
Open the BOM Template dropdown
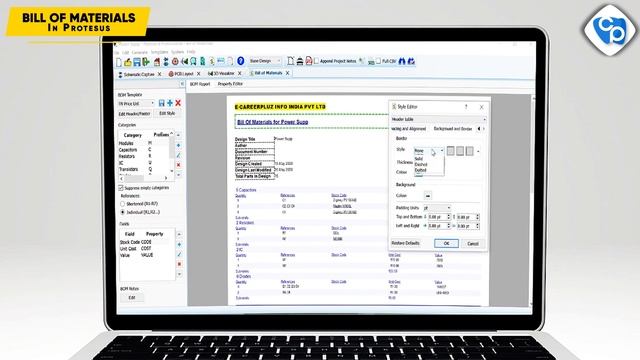pos(136,104)
